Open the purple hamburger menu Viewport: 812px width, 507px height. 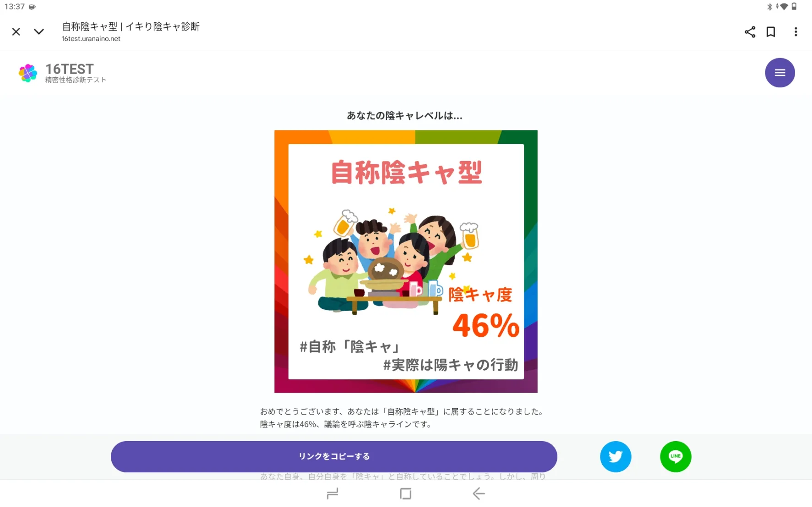(779, 72)
